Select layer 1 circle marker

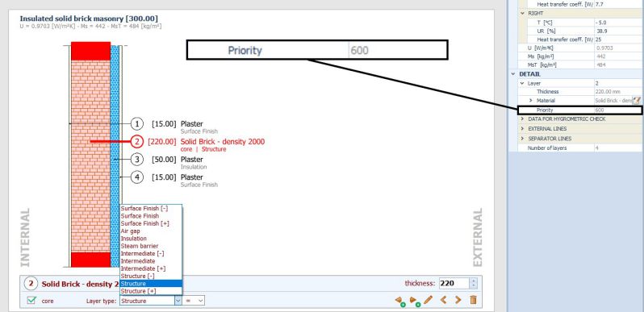[x=137, y=123]
